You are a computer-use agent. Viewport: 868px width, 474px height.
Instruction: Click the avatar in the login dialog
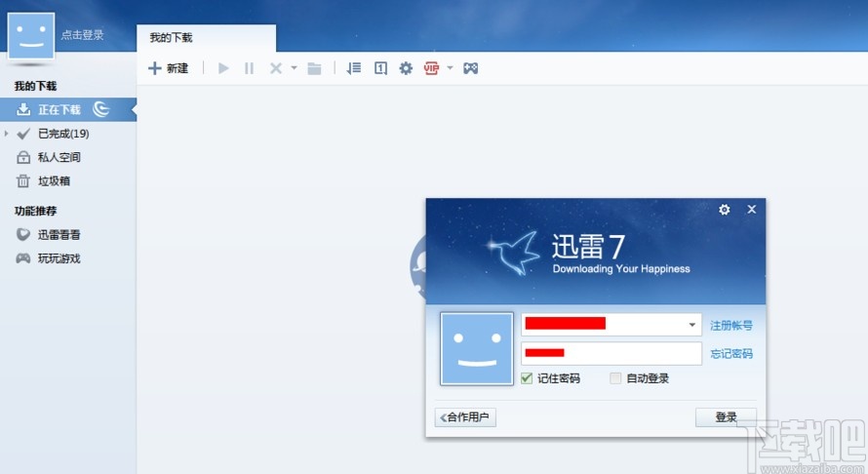pos(477,349)
